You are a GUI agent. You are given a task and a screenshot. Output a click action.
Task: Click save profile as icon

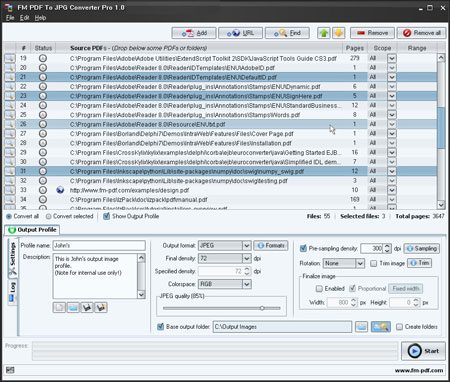point(101,307)
